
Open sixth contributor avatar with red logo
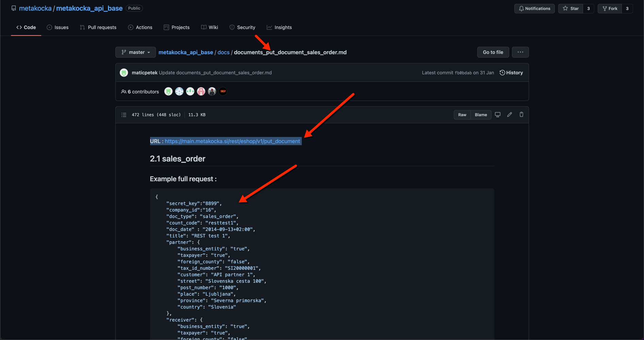click(x=223, y=91)
